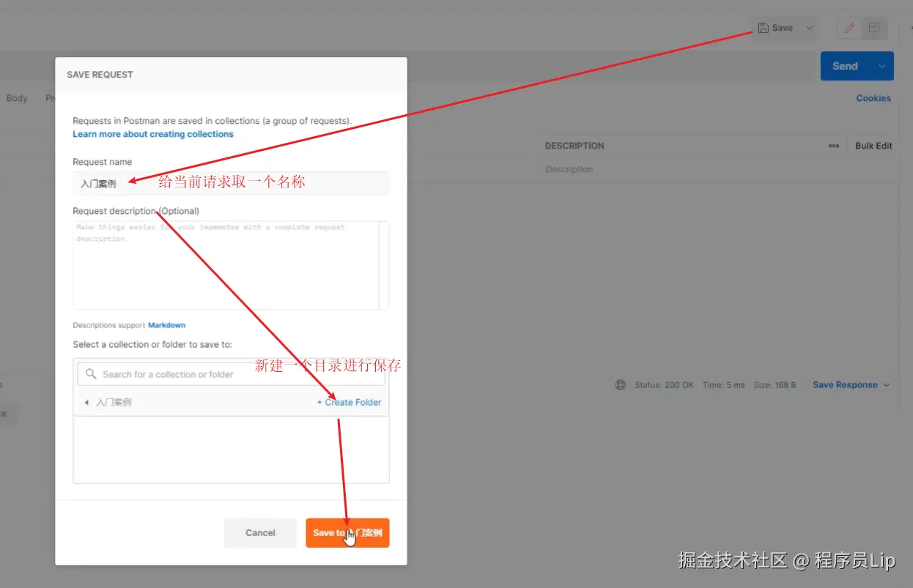Click the Save button in the top toolbar
The width and height of the screenshot is (913, 588).
click(775, 28)
